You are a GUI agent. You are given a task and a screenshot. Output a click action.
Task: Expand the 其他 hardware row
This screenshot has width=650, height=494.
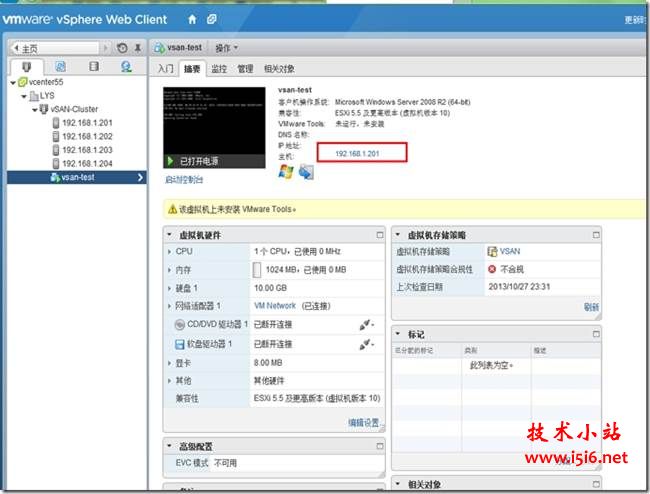click(169, 381)
